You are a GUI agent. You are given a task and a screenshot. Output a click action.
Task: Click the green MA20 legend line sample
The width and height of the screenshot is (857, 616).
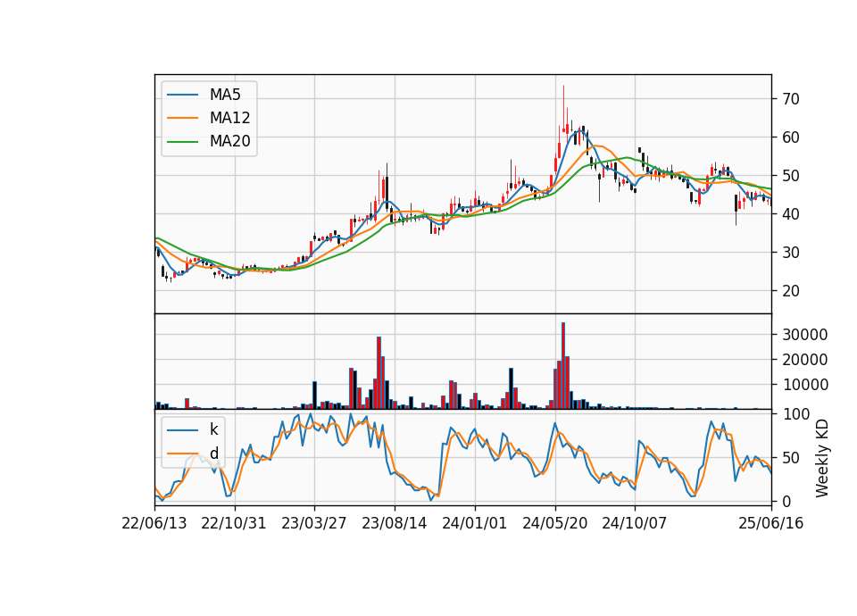182,142
